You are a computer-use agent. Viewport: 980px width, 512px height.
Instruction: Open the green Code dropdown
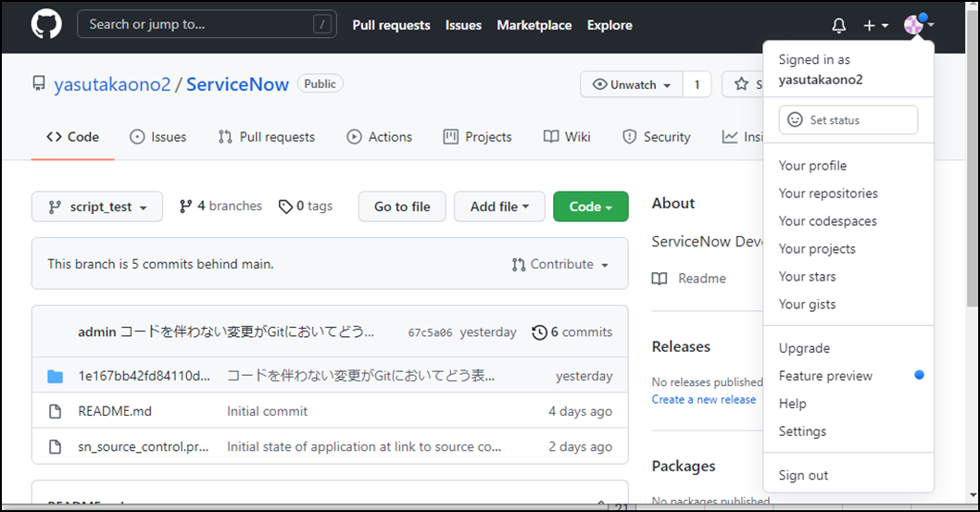tap(591, 206)
